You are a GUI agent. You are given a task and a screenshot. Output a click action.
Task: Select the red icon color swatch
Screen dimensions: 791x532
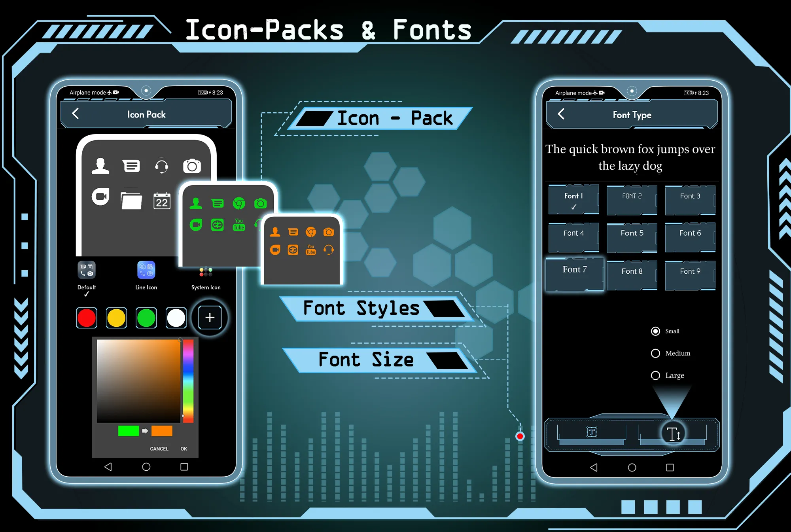point(87,317)
